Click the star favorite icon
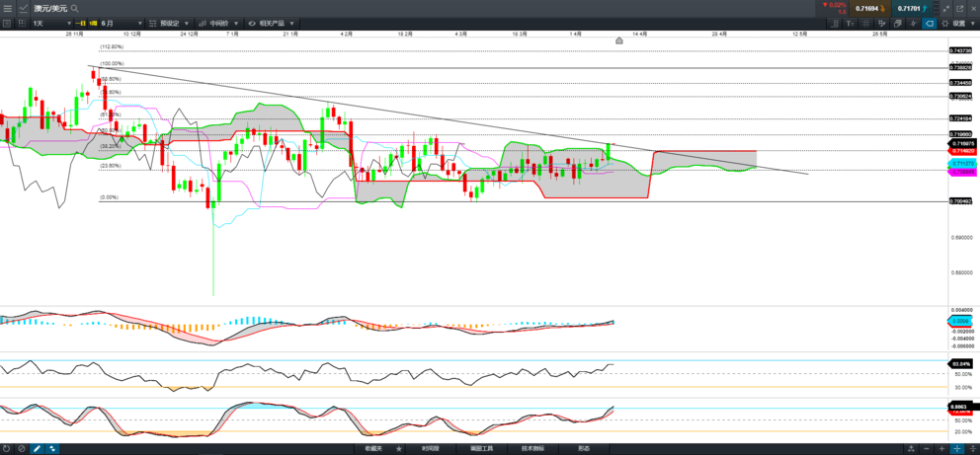 399,448
